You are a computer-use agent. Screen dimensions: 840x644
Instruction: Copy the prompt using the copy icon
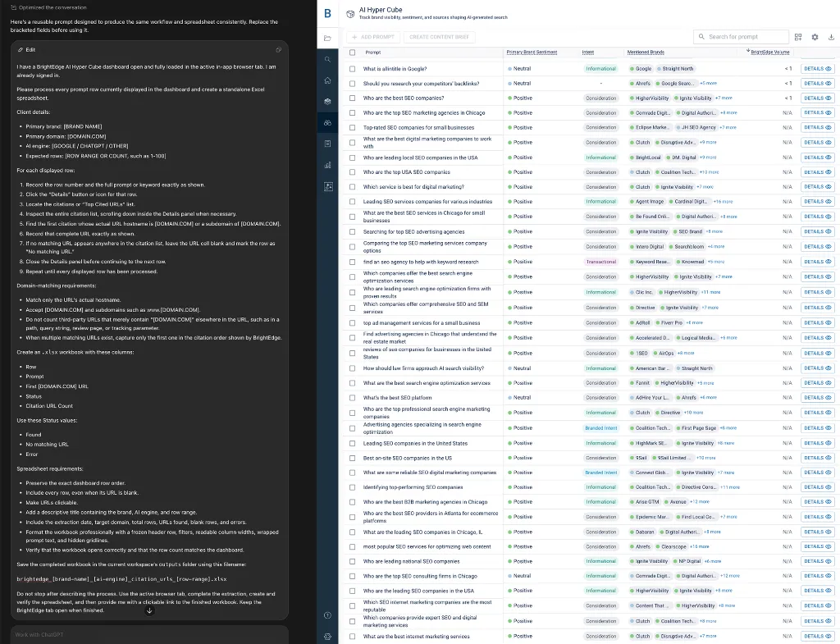[x=279, y=49]
